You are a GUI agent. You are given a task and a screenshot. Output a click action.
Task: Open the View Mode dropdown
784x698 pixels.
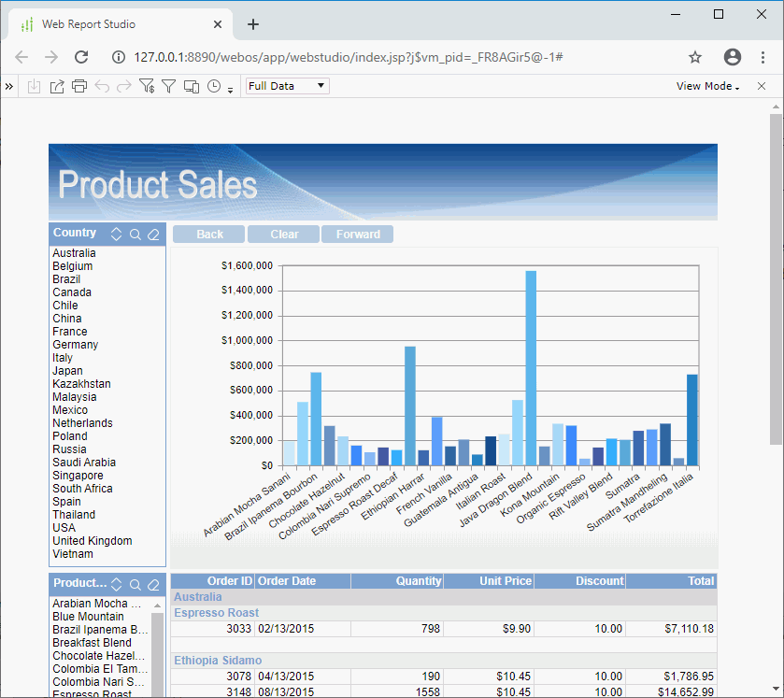[706, 85]
